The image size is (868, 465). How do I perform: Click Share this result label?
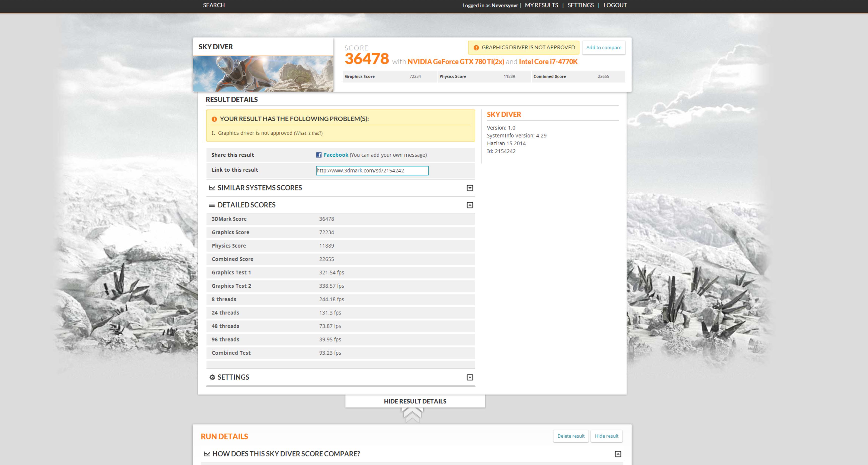tap(232, 155)
